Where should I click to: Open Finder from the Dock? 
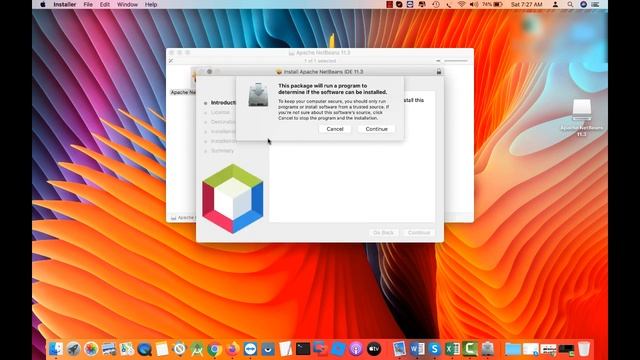(56, 349)
